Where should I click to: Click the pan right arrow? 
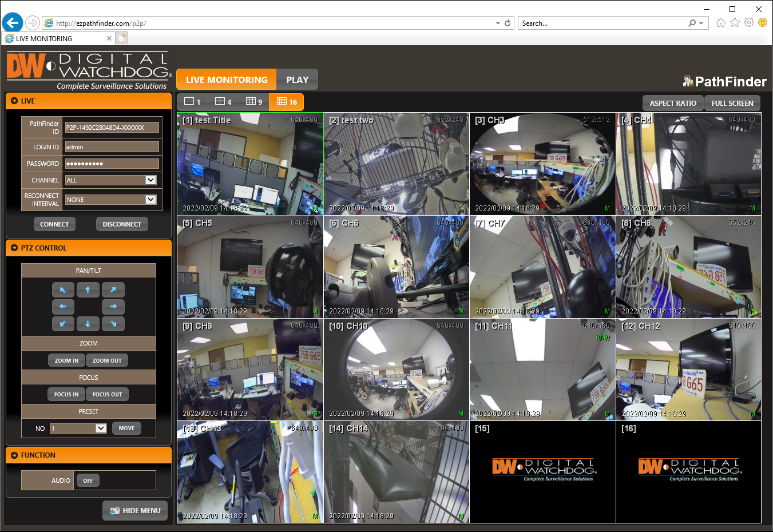click(113, 307)
